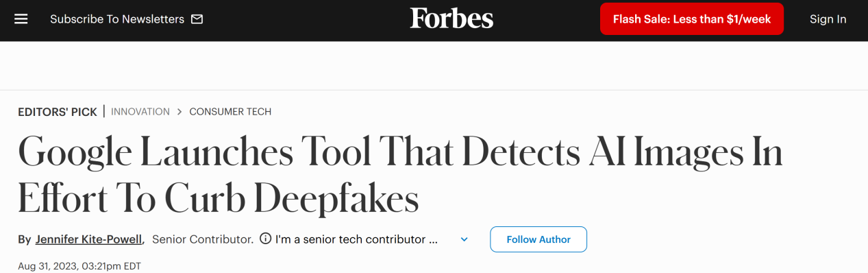Click the empty banner area below the header
Image resolution: width=868 pixels, height=273 pixels.
(434, 66)
